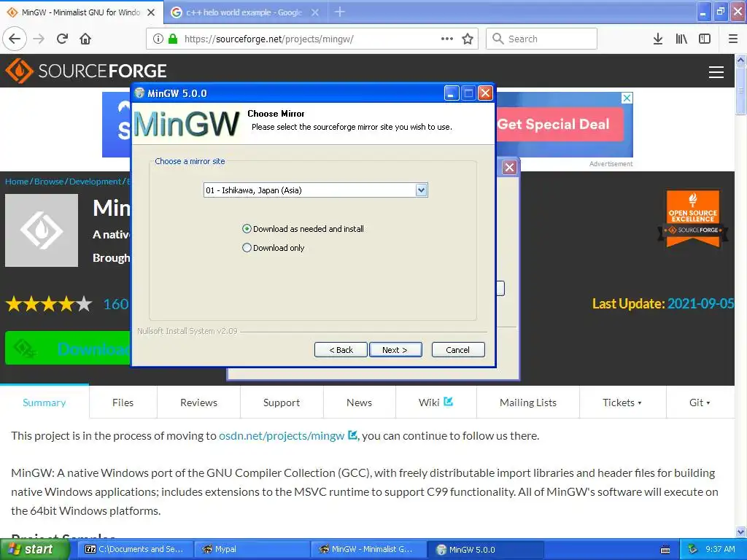Viewport: 747px width, 560px height.
Task: Open the Library bookmarks icon
Action: 681,39
